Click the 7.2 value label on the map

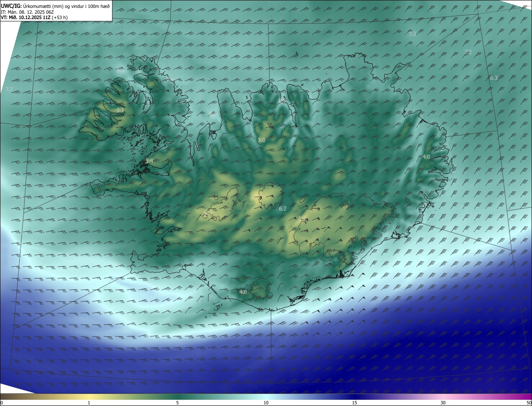coord(468,52)
